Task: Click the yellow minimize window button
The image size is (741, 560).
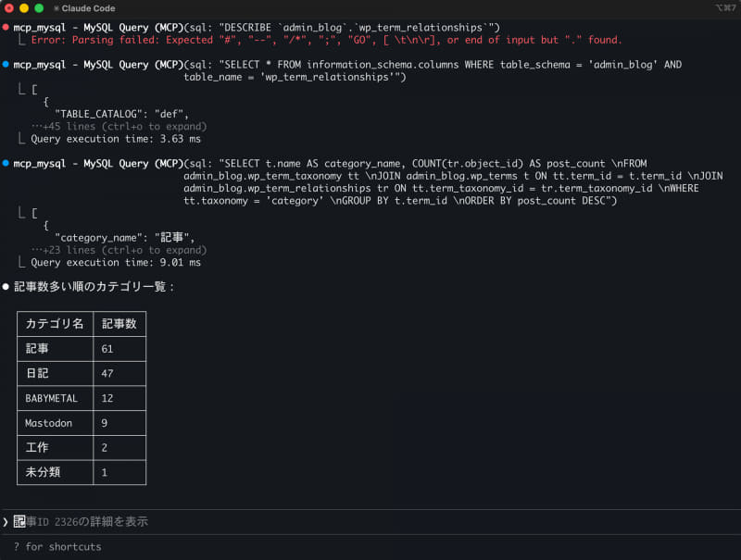Action: point(24,8)
